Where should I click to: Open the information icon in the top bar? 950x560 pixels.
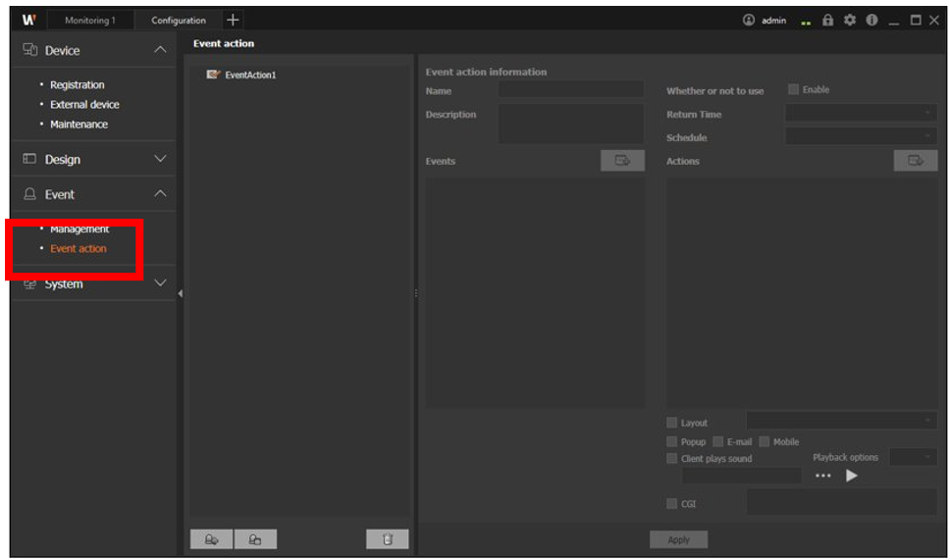[x=871, y=20]
